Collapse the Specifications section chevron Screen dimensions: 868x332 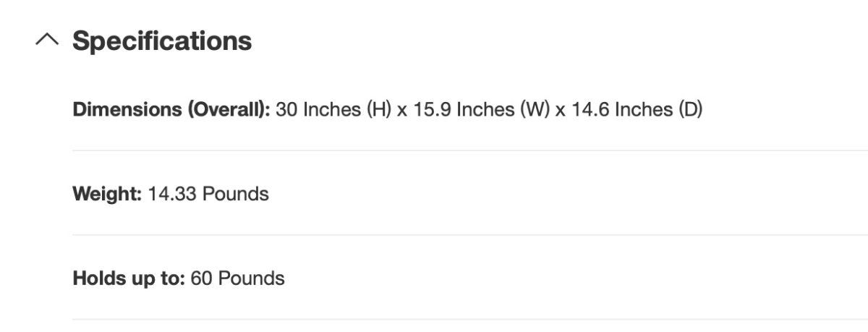47,41
